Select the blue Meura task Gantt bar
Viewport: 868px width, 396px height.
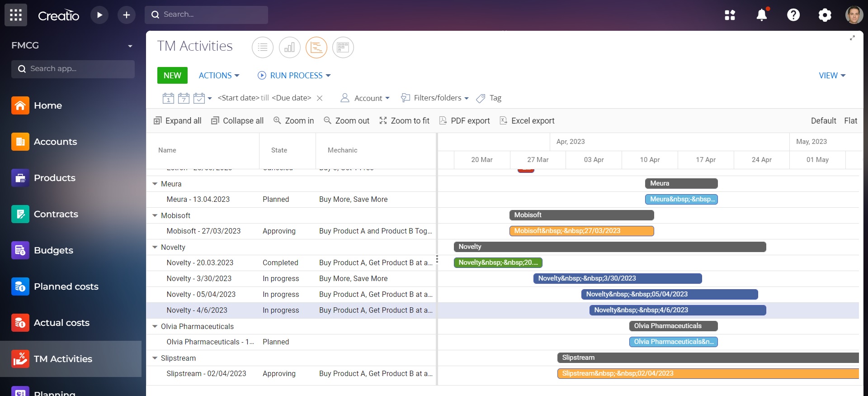point(681,199)
